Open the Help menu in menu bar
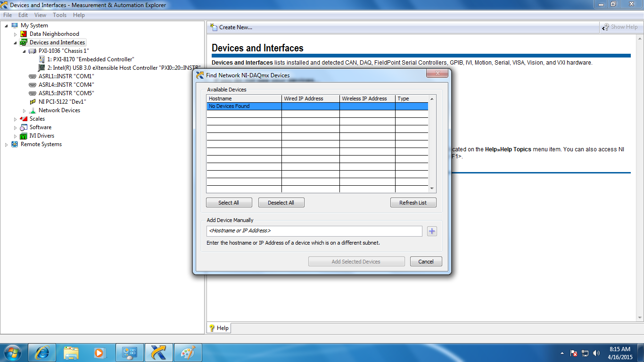The width and height of the screenshot is (644, 362). click(79, 15)
